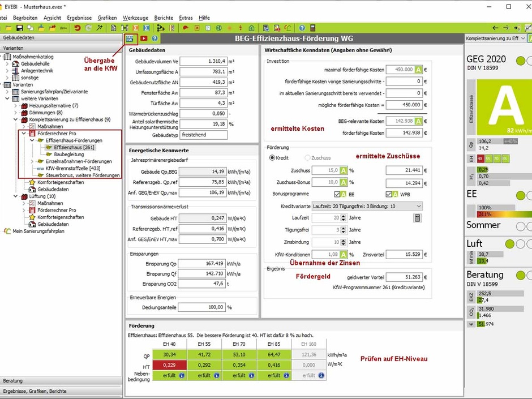Toggle the WPB bonus program checkbox

tap(388, 194)
